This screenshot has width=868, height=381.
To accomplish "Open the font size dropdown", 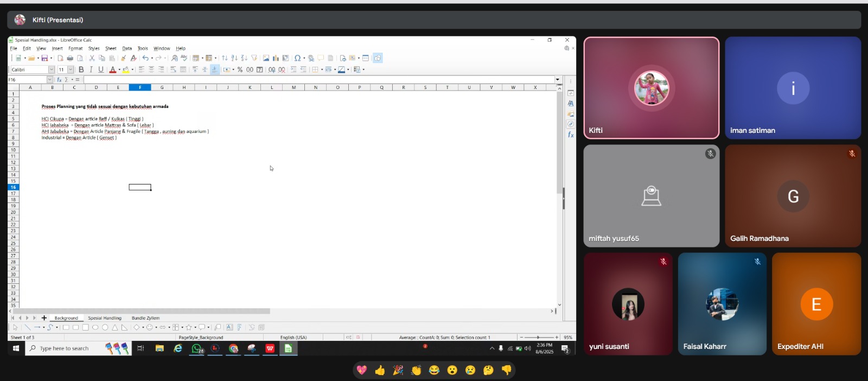I will (x=71, y=69).
